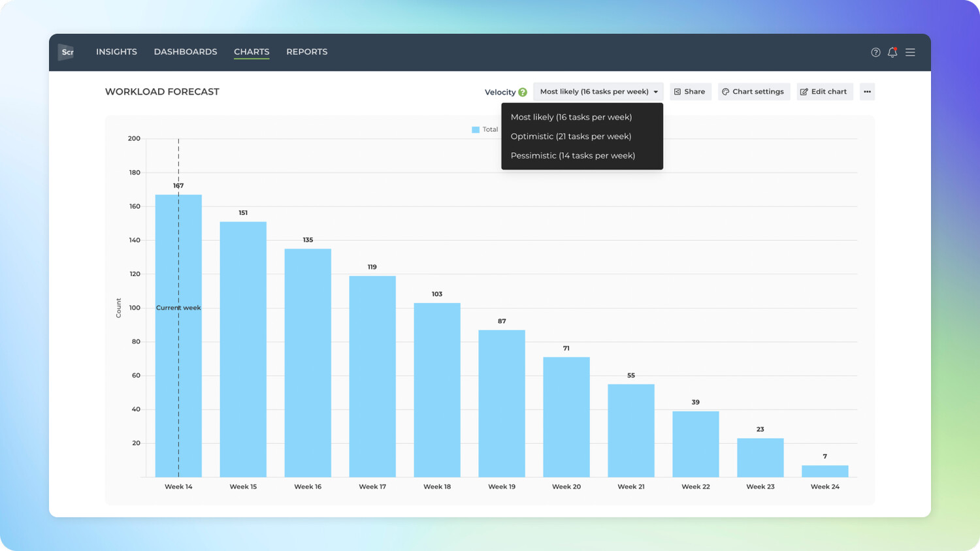The width and height of the screenshot is (980, 551).
Task: Switch to the Dashboards tab
Action: coord(186,52)
